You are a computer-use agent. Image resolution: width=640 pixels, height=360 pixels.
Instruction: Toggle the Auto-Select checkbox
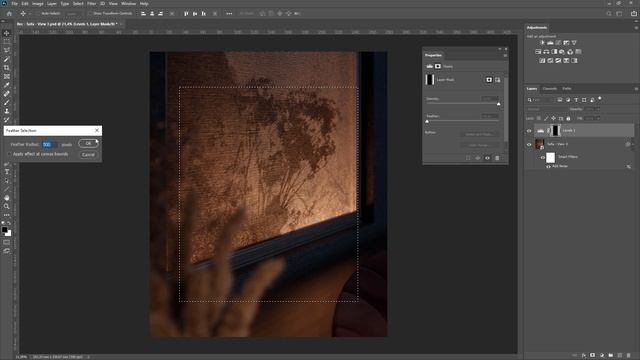38,13
